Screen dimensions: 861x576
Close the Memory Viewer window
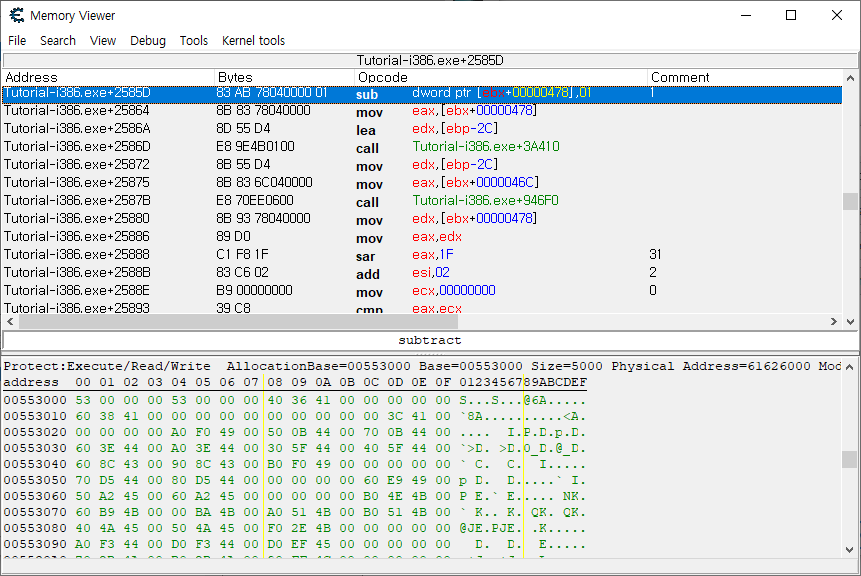836,15
